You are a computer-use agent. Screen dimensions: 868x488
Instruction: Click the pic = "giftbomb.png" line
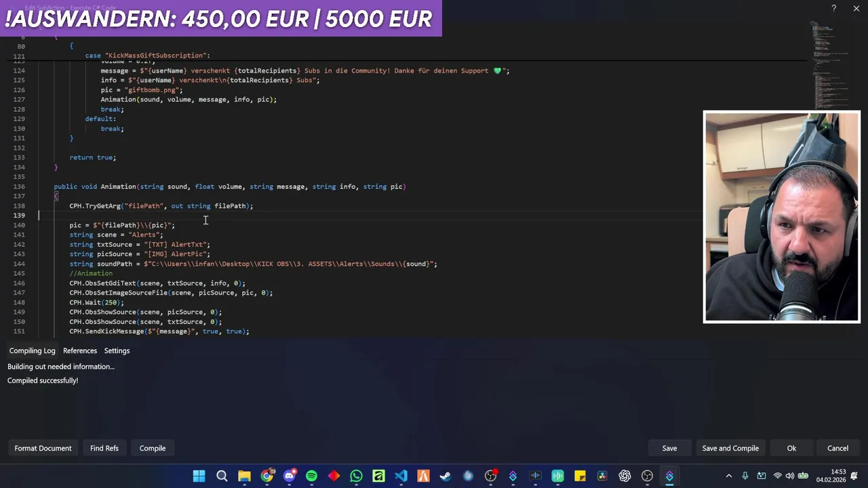(142, 90)
